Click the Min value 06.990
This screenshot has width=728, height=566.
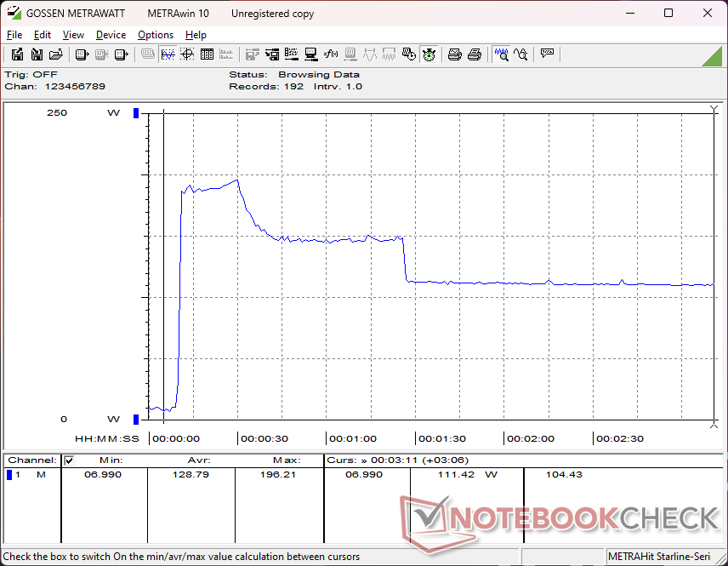coord(103,474)
